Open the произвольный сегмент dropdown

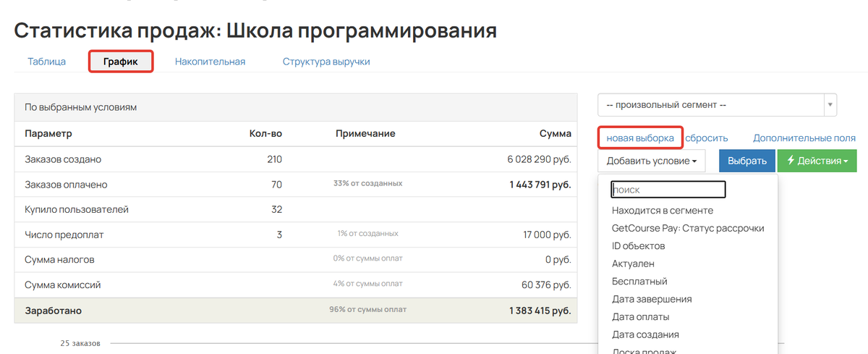click(x=717, y=105)
